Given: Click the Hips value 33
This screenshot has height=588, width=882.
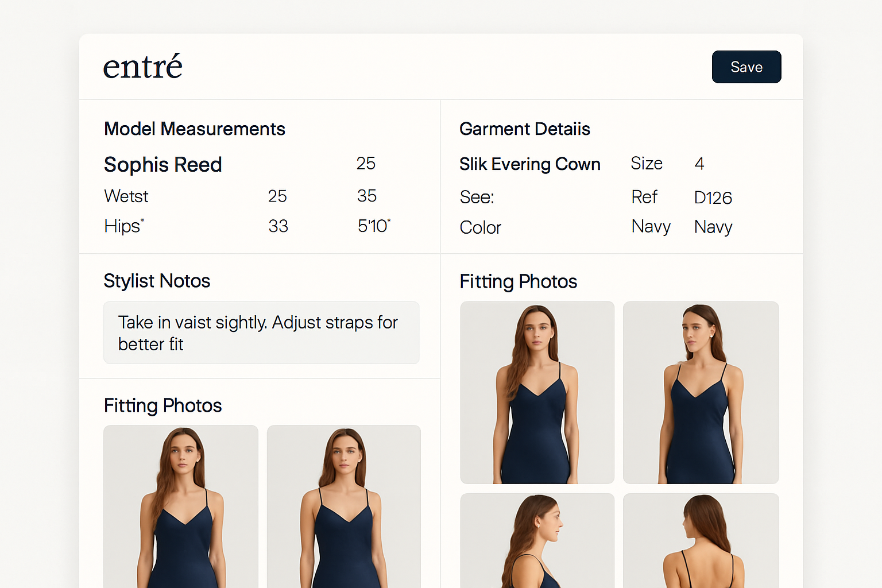Looking at the screenshot, I should (x=278, y=226).
